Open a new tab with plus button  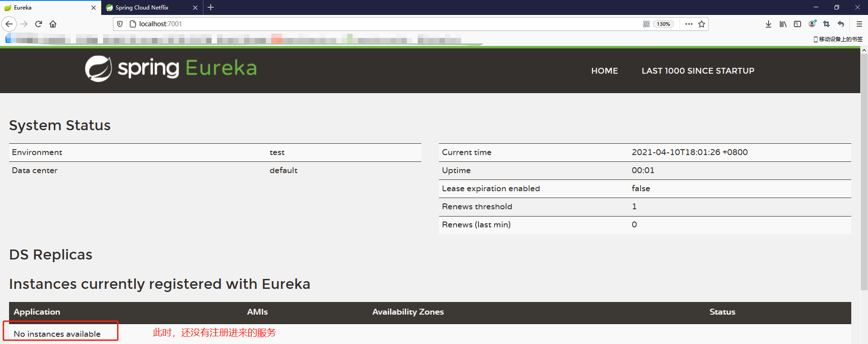click(x=211, y=7)
